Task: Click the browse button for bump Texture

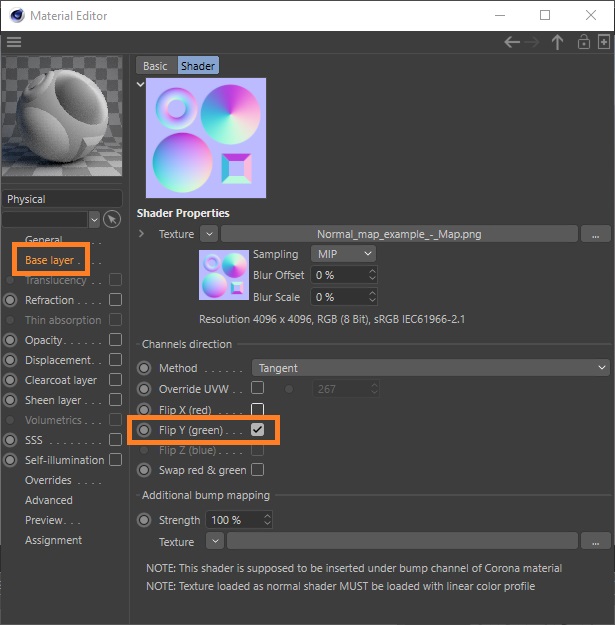Action: pos(595,541)
